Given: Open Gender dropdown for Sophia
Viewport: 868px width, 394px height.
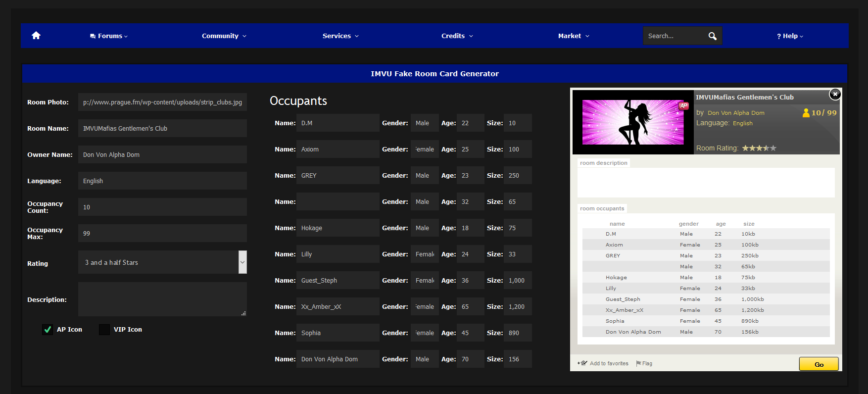Looking at the screenshot, I should click(x=425, y=333).
